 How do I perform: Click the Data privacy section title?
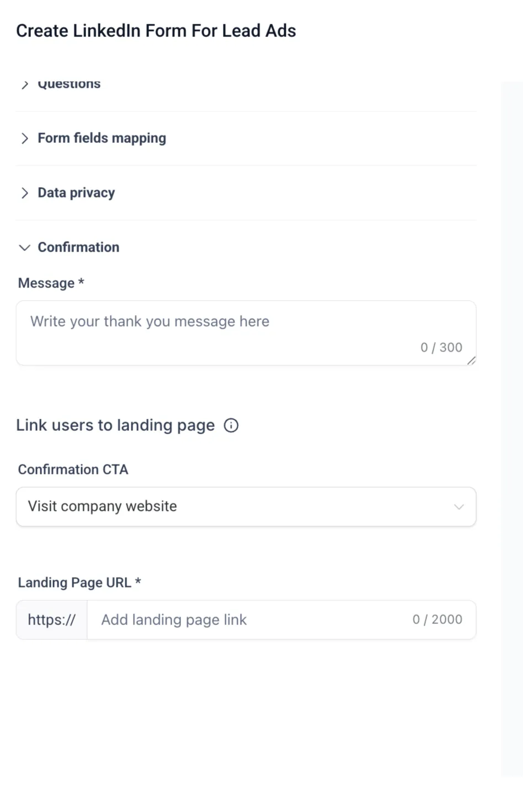76,193
